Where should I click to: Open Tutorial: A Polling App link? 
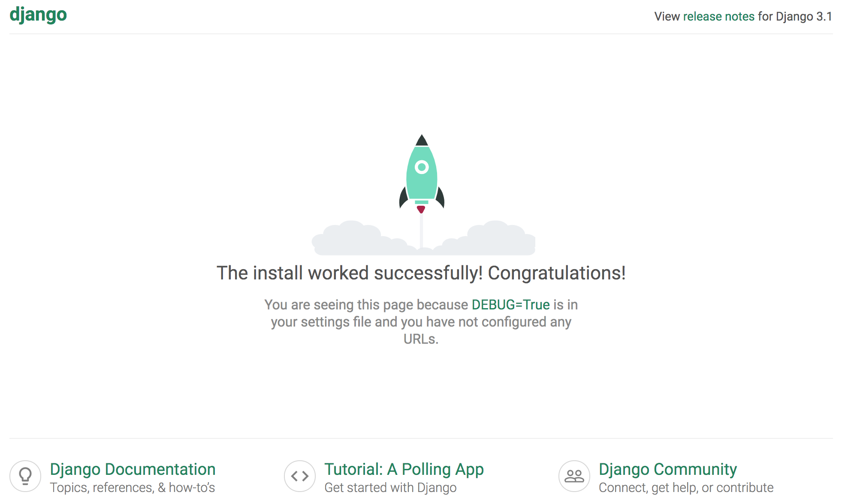(x=404, y=469)
